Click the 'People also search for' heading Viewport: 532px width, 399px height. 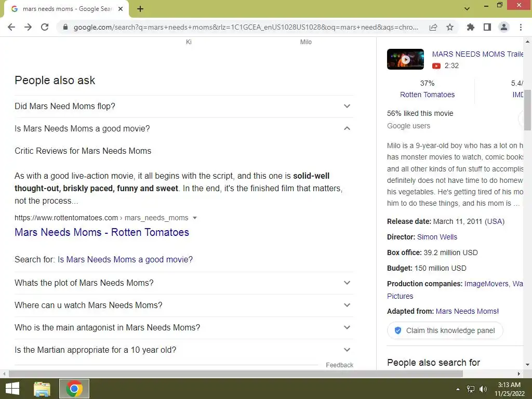tap(433, 362)
